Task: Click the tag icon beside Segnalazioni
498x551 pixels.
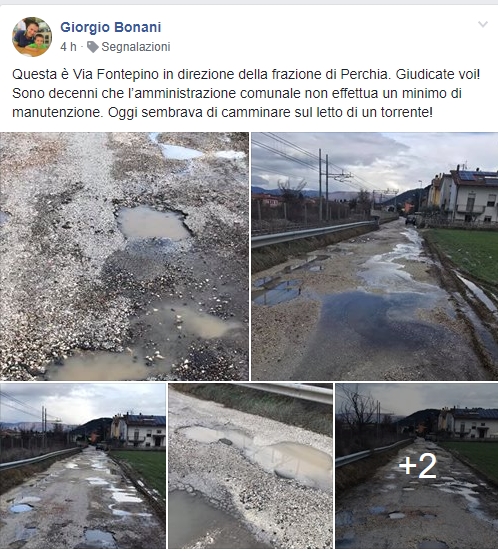Action: point(93,47)
